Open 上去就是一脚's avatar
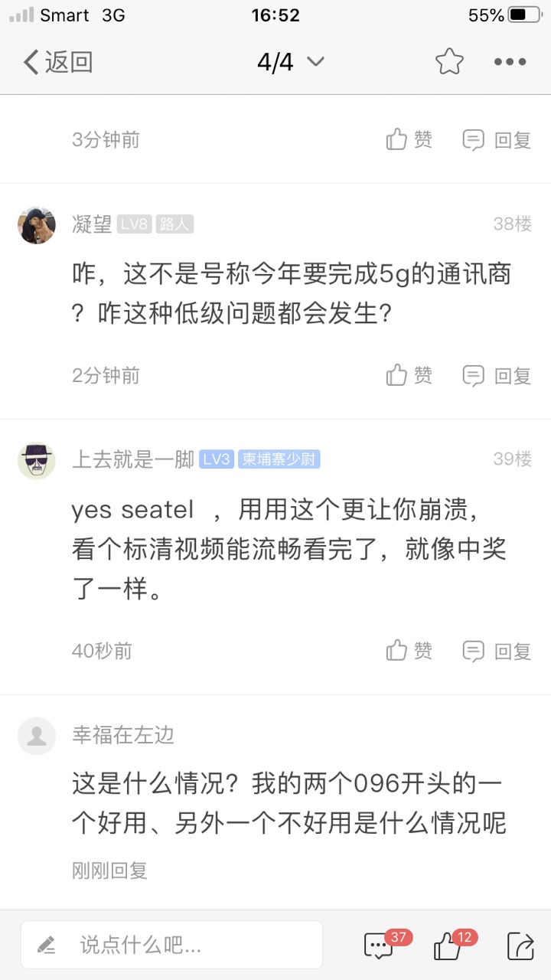Screen dimensions: 551x980 37,460
